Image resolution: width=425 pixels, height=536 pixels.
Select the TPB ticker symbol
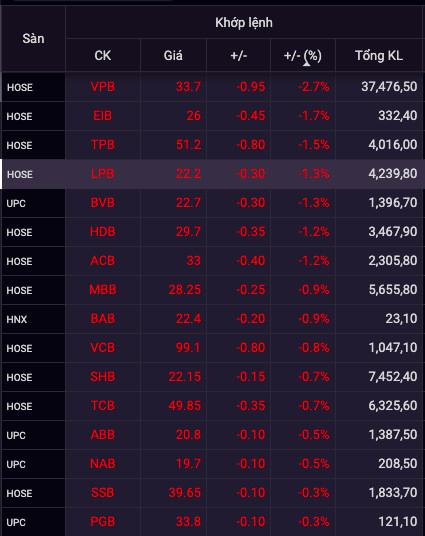(x=103, y=145)
